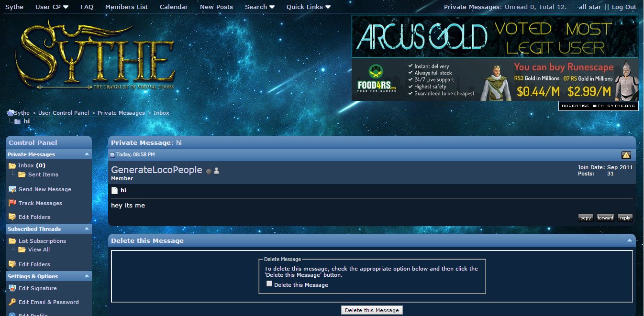
Task: Collapse the Subscribed Threads panel section
Action: coord(87,229)
